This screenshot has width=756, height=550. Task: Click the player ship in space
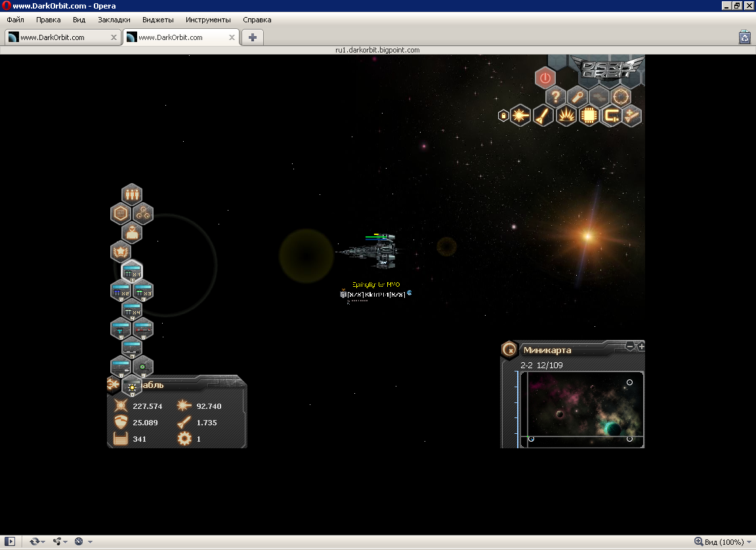coord(370,251)
